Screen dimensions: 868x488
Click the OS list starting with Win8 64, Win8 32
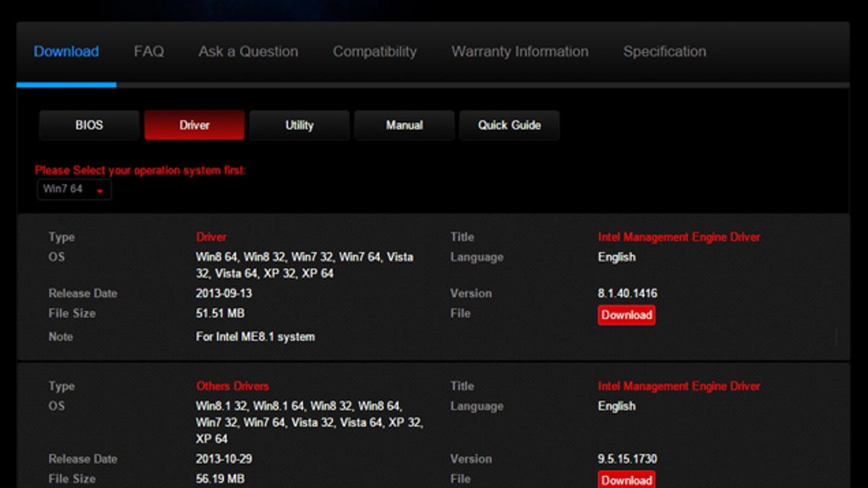point(305,265)
